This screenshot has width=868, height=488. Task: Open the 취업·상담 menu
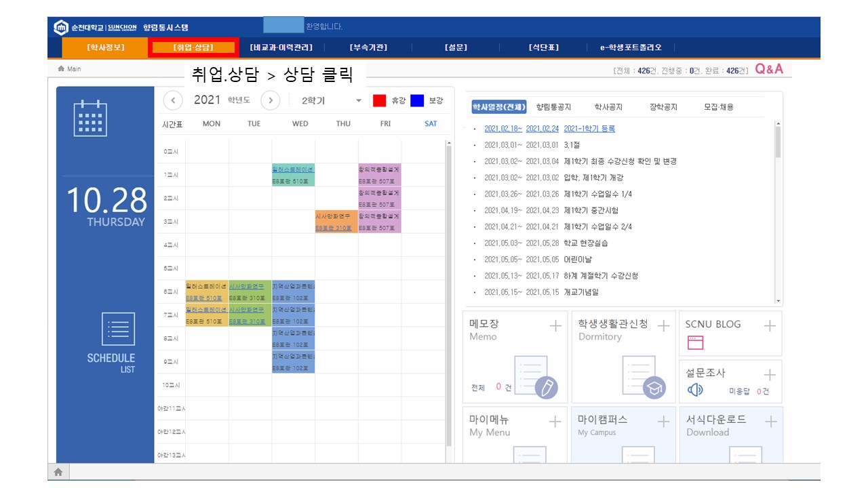[x=193, y=47]
